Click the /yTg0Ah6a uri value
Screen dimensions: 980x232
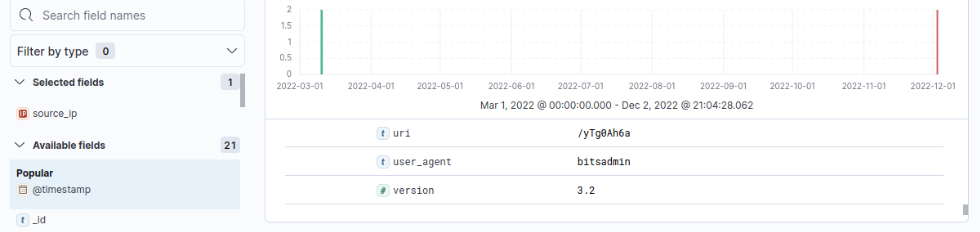(x=603, y=133)
